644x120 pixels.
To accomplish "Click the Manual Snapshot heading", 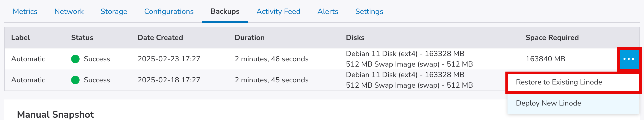I will 55,114.
